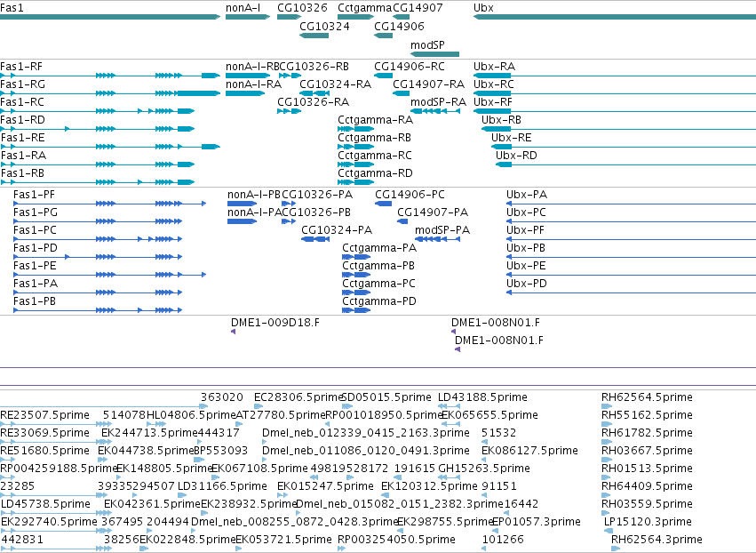Viewport: 756px width, 553px height.
Task: Select the CG10324 gene label
Action: [324, 26]
